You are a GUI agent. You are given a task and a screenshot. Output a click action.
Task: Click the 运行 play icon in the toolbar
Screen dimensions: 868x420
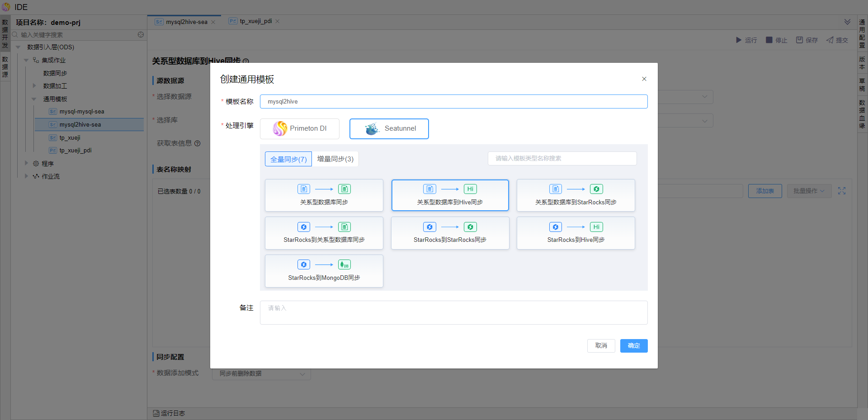(739, 40)
